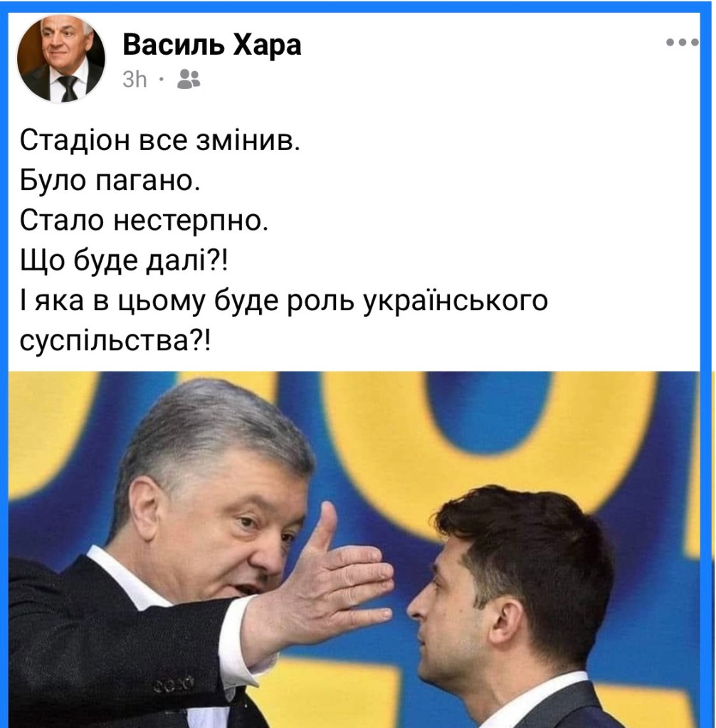Screen dimensions: 716x728
Task: Click the text "Стало нестерпно."
Action: (x=144, y=220)
